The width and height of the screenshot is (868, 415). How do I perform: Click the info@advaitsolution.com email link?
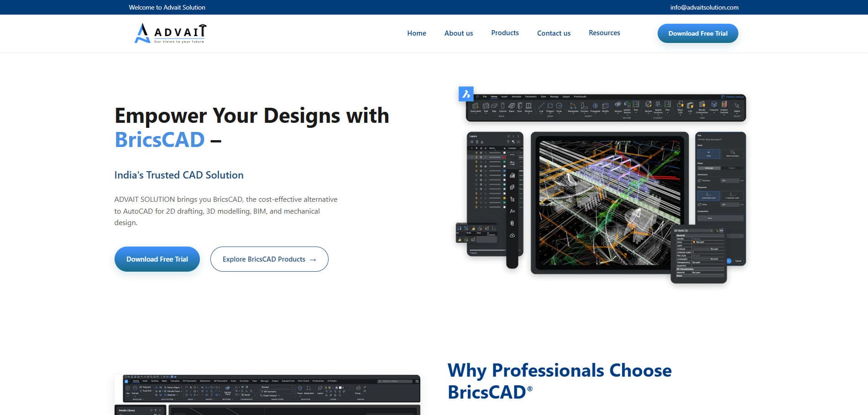point(704,7)
